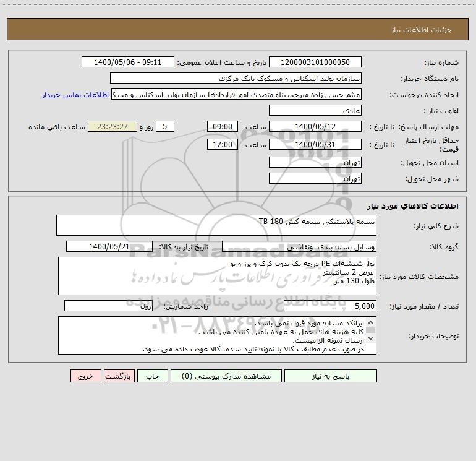Screen dimensions: 476x461
Task: Click label استان محل تحویل
Action: pyautogui.click(x=430, y=163)
